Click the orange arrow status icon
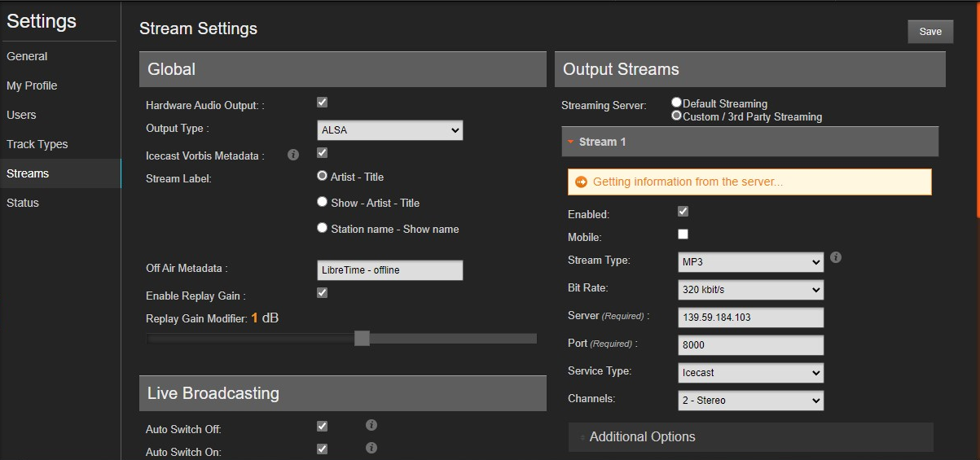This screenshot has height=460, width=980. pyautogui.click(x=581, y=182)
